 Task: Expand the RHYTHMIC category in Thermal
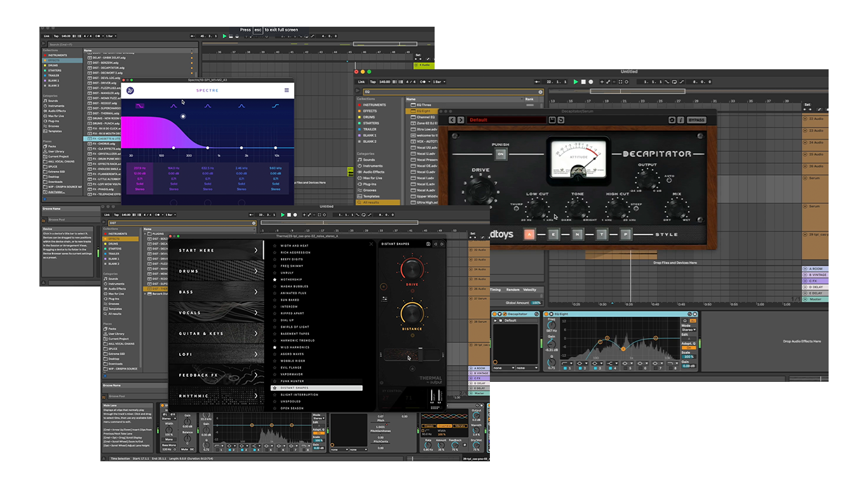tap(216, 396)
